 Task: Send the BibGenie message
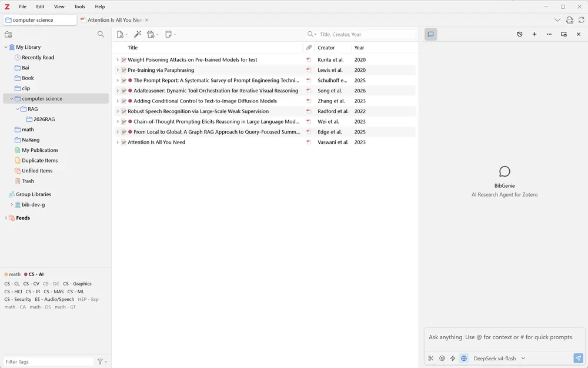[x=578, y=358]
